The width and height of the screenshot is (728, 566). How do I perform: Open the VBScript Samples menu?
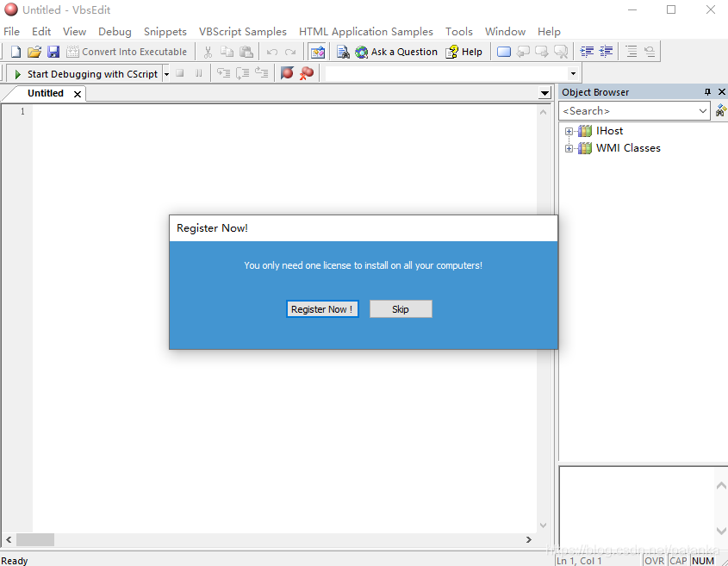click(242, 32)
